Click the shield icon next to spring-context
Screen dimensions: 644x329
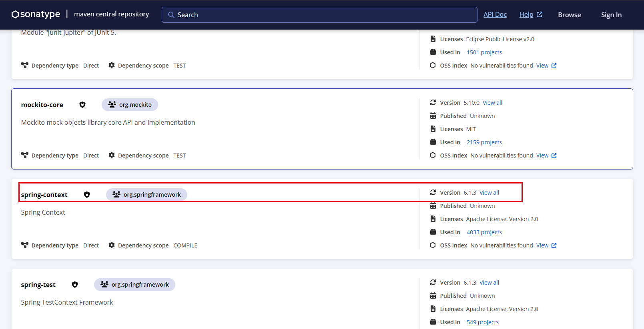coord(87,195)
